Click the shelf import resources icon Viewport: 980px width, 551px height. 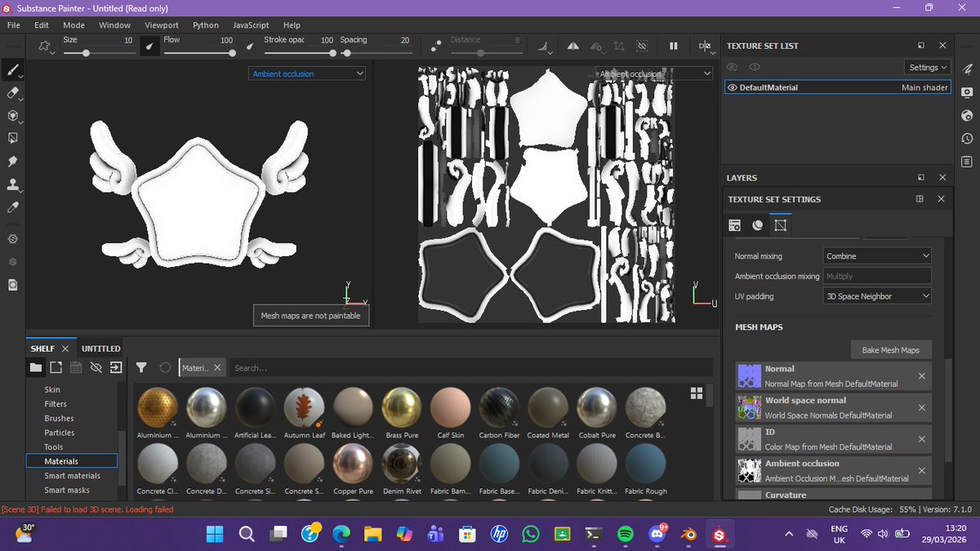coord(116,367)
